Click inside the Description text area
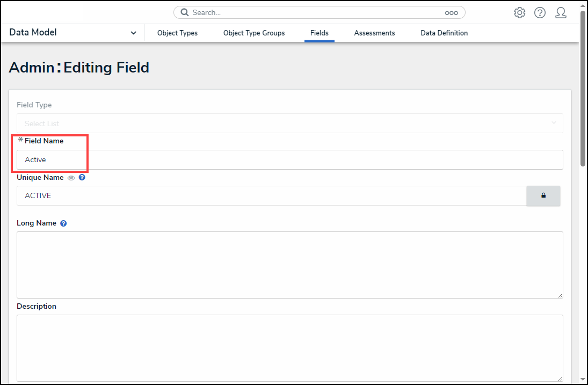 [x=289, y=348]
